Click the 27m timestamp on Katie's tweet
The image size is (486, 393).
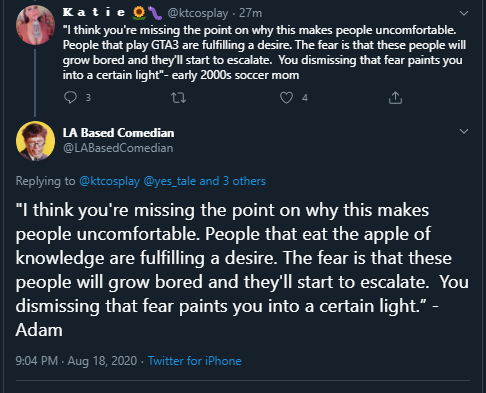pos(250,13)
